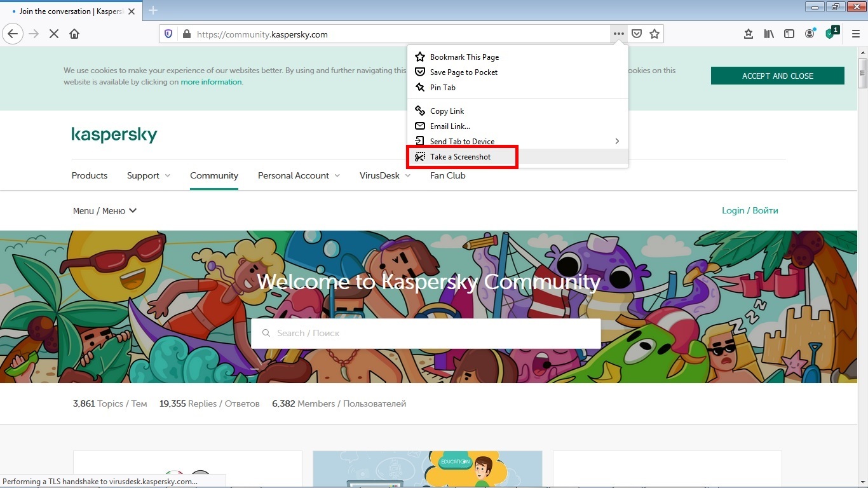The height and width of the screenshot is (488, 868).
Task: Show site security info via padlock icon
Action: coord(187,34)
